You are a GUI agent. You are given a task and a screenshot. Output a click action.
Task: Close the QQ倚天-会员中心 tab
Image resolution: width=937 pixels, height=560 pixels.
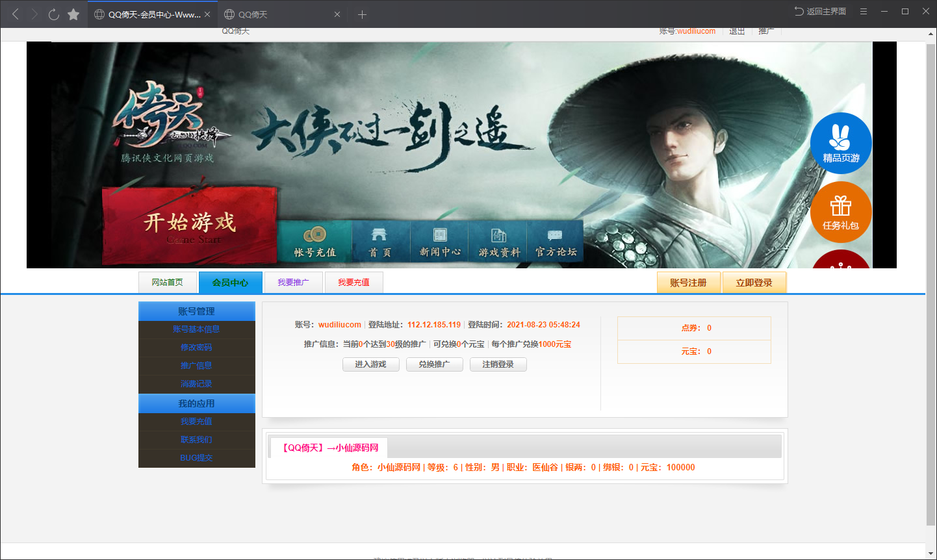tap(207, 14)
